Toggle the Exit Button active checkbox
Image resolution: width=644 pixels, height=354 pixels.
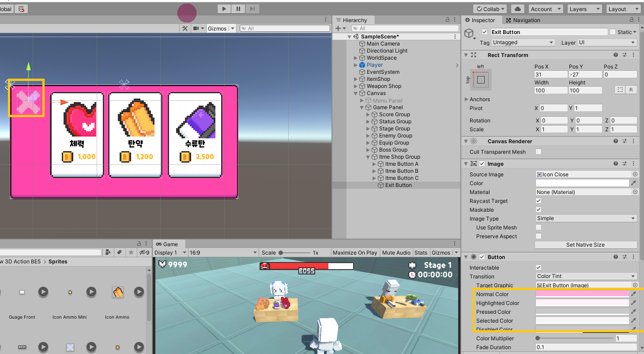click(x=485, y=32)
